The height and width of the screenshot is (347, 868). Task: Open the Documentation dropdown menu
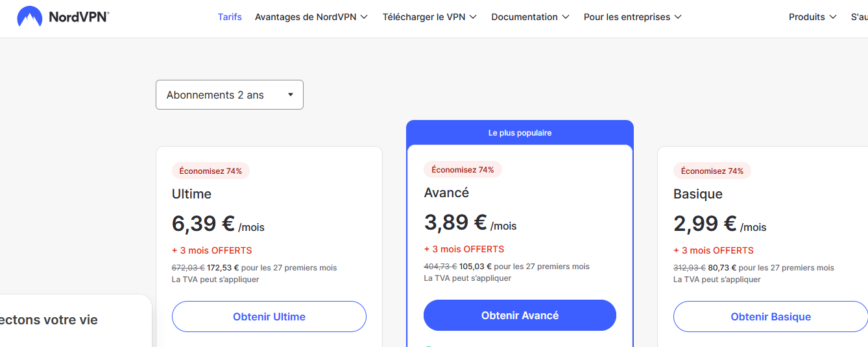(x=530, y=17)
